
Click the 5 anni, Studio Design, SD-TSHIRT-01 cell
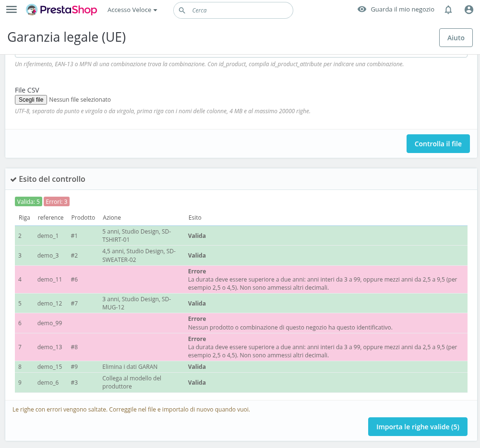click(x=136, y=236)
